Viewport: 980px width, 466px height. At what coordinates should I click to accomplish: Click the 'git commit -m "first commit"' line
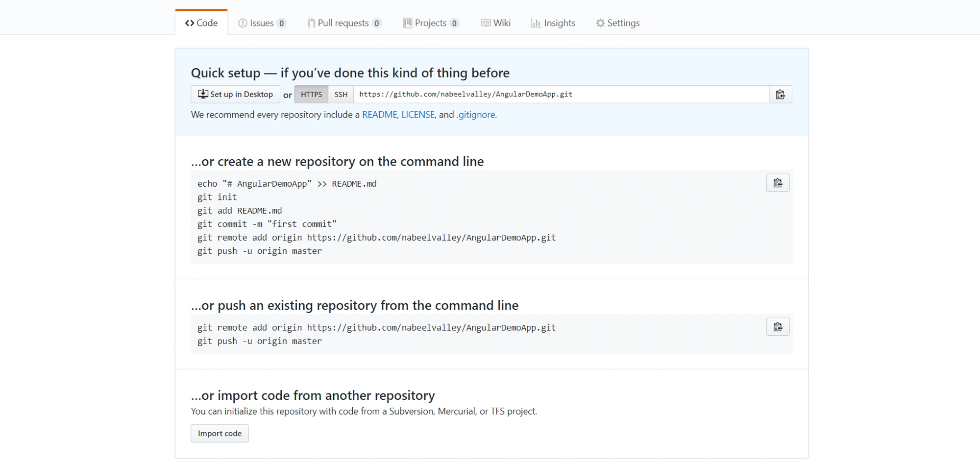[267, 224]
